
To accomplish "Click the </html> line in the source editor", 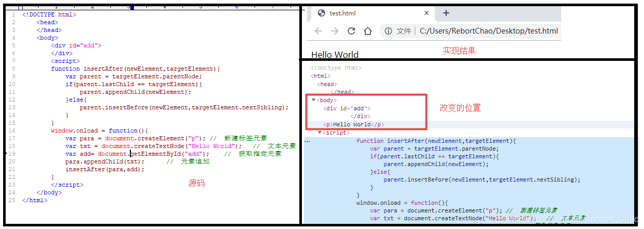I will (x=35, y=200).
